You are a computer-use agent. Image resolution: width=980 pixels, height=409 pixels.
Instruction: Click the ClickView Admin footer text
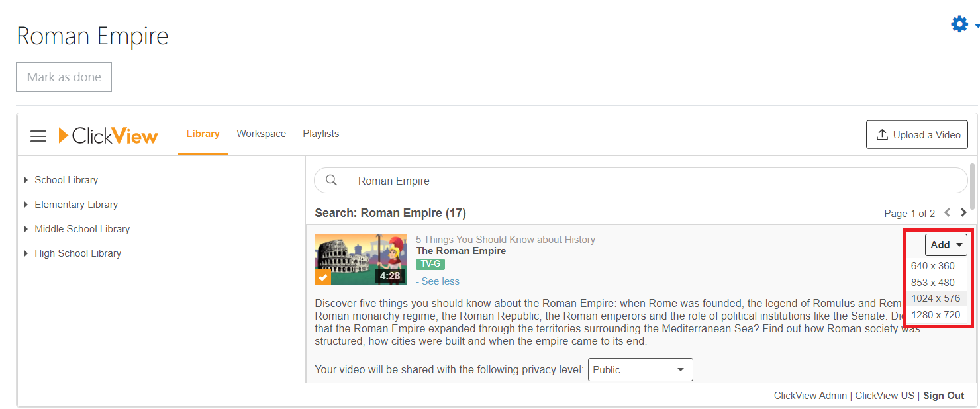[x=810, y=396]
